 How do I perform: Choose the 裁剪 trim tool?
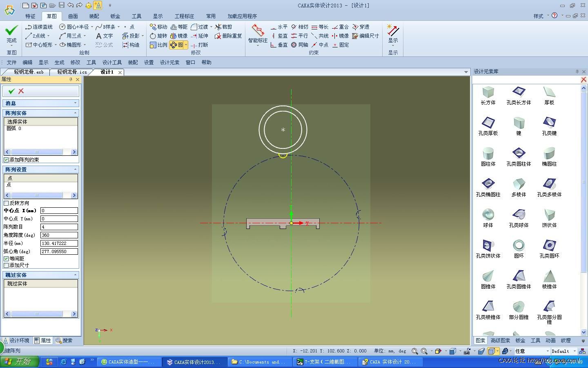(x=224, y=27)
